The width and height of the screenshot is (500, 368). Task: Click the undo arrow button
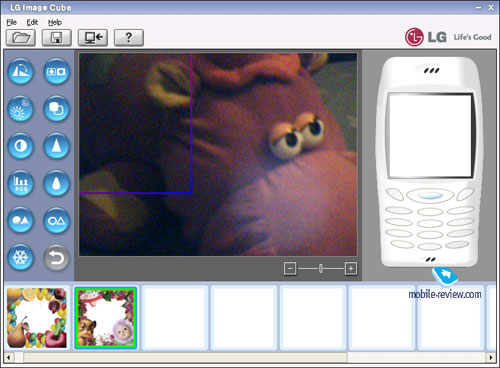56,257
